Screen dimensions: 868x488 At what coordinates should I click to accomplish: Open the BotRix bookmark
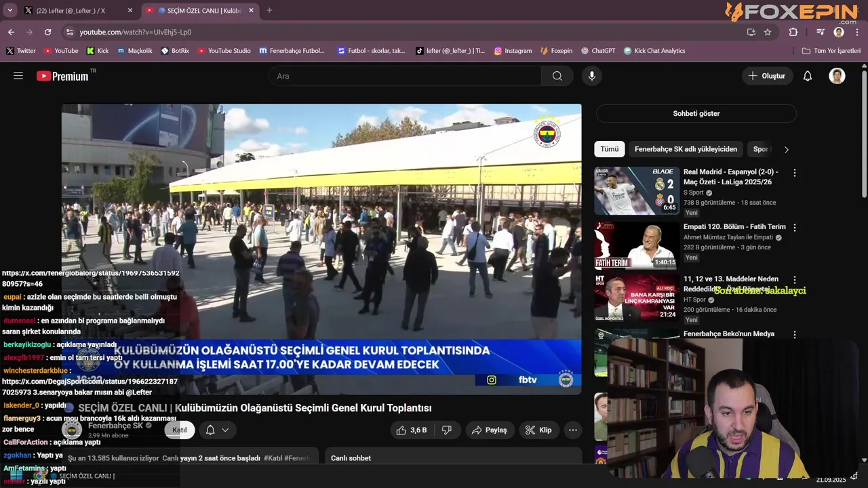175,51
